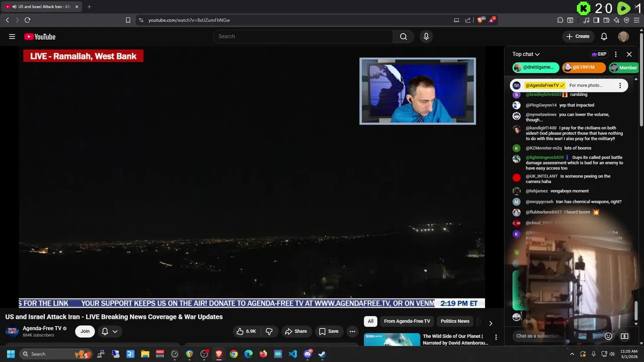
Task: Go to the YouTube home logo
Action: [40, 36]
